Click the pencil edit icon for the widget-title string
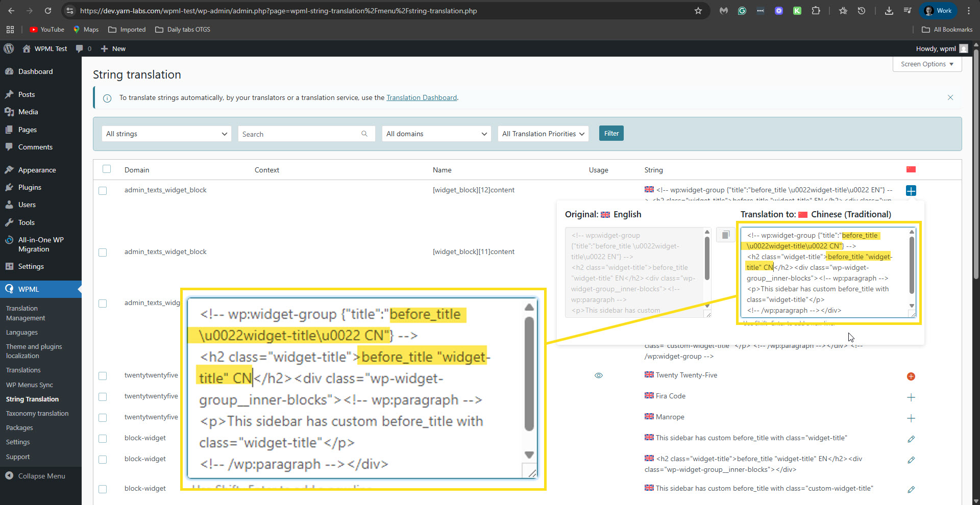The image size is (980, 505). click(911, 439)
